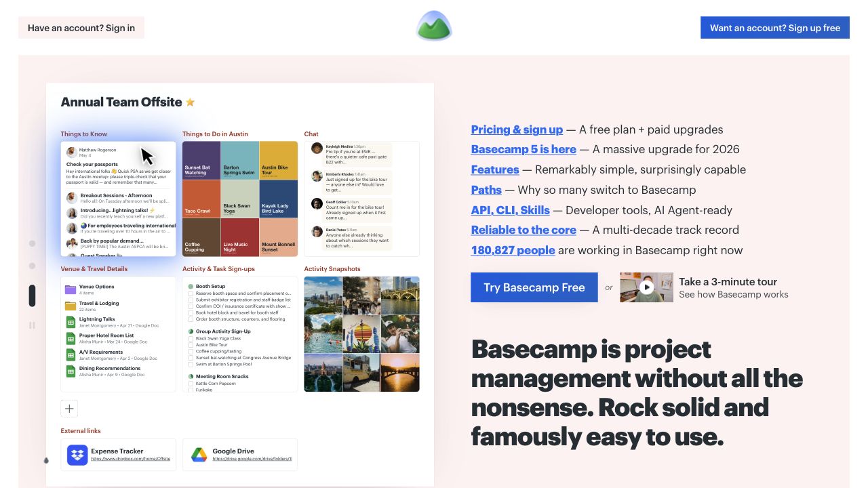
Task: Click Kayleigh Medina's avatar in Chat
Action: (x=317, y=148)
